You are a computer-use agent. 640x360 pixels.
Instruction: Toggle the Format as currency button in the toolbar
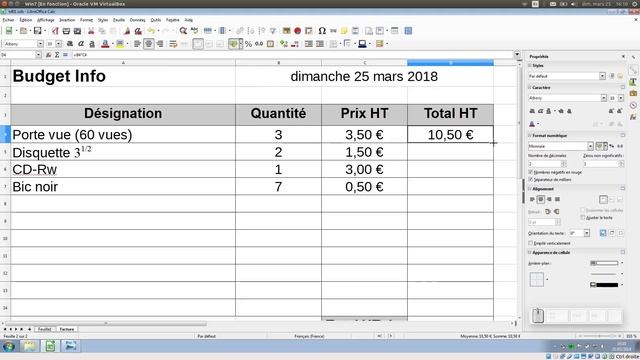coord(233,44)
